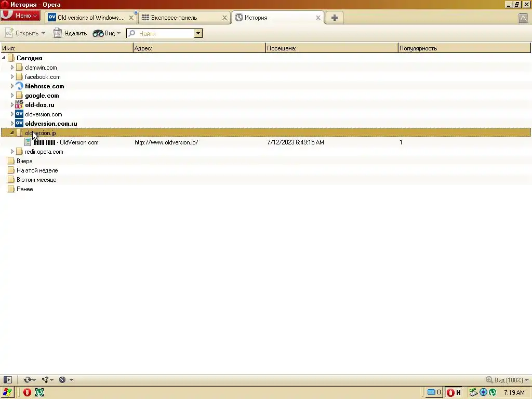
Task: Click the Удалить trash button
Action: point(70,33)
